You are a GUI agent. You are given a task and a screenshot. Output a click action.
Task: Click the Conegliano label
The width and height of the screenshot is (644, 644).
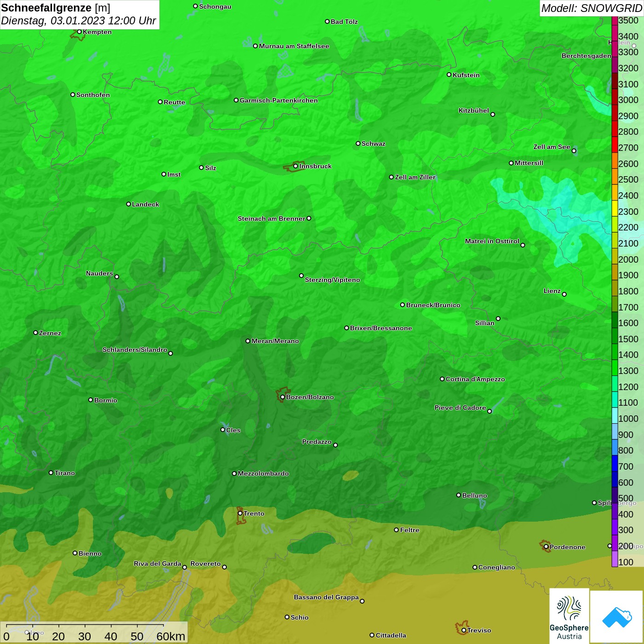(497, 567)
